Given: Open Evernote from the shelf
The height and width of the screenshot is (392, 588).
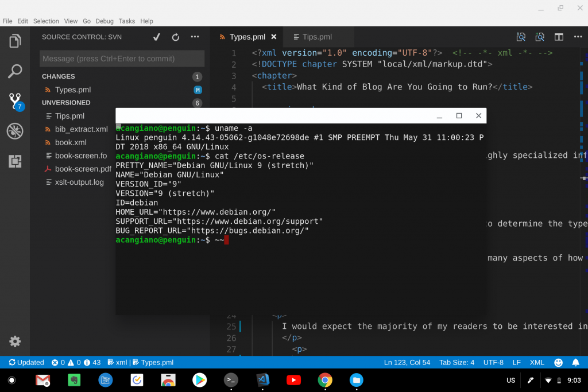Looking at the screenshot, I should coord(74,380).
